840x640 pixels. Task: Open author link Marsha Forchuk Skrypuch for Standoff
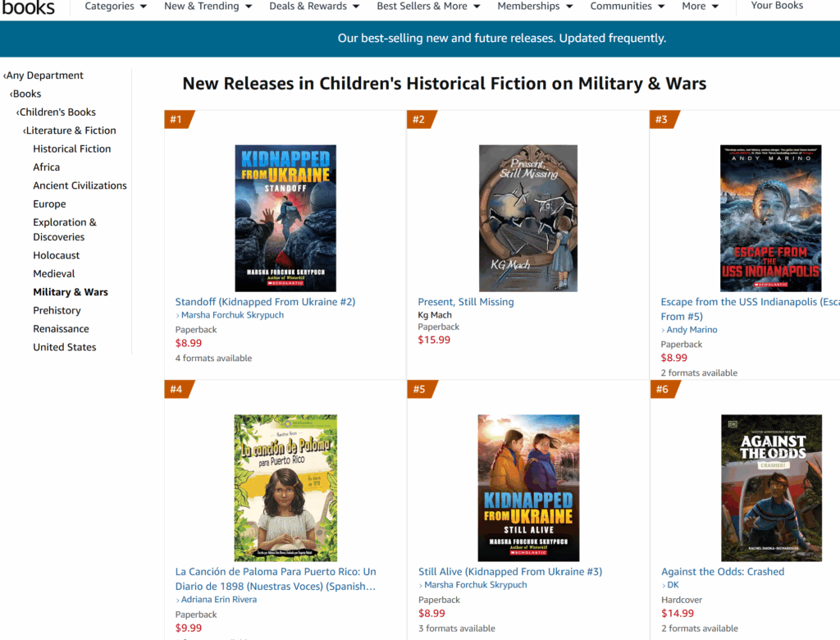pos(232,316)
